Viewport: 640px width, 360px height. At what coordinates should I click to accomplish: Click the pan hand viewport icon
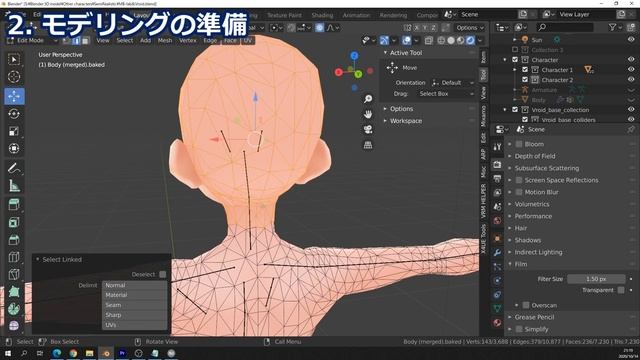pyautogui.click(x=368, y=114)
